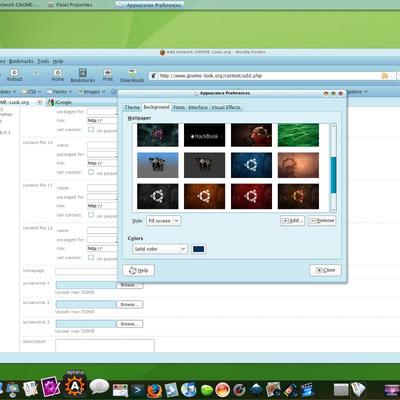Click Browse for screenshot 3

130,324
